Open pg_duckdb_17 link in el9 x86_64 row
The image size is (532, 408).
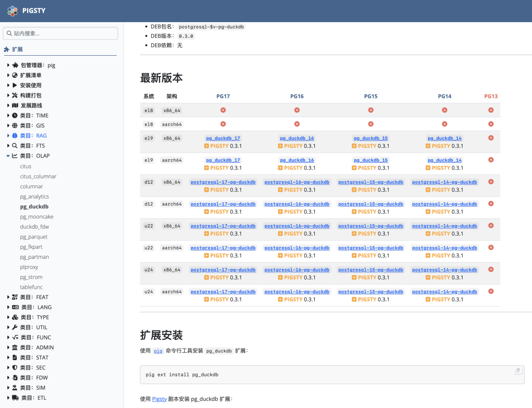pos(223,138)
